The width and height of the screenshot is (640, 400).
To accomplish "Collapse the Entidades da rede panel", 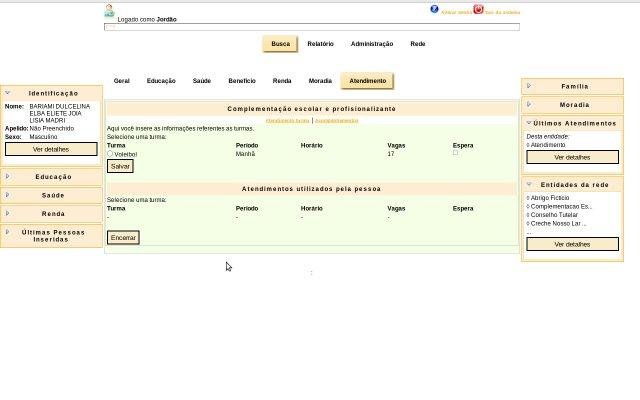I will pyautogui.click(x=529, y=184).
